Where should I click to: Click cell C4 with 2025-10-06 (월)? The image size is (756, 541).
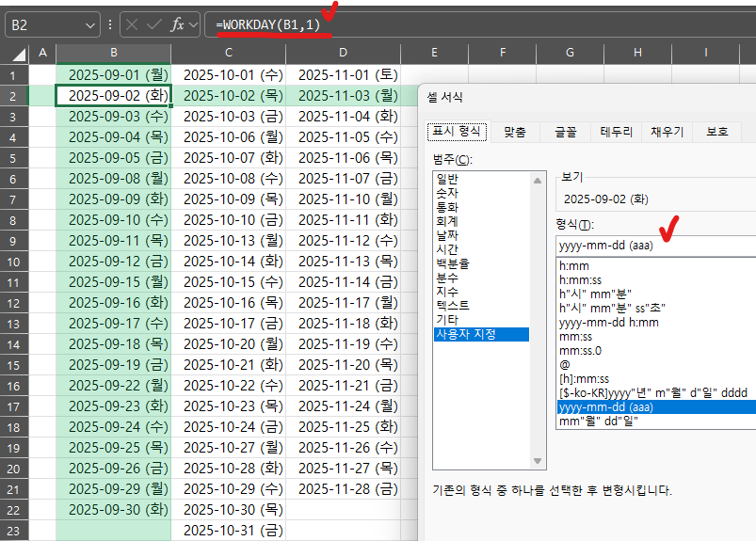click(229, 137)
